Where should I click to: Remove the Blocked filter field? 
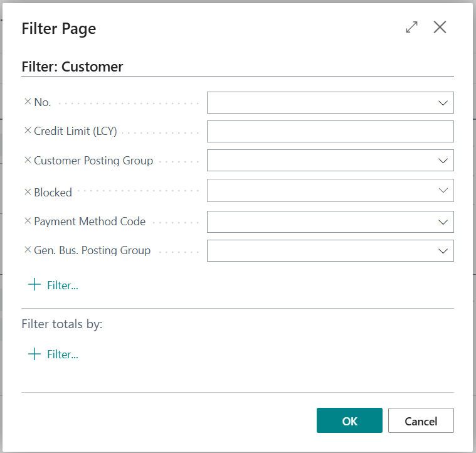point(28,192)
